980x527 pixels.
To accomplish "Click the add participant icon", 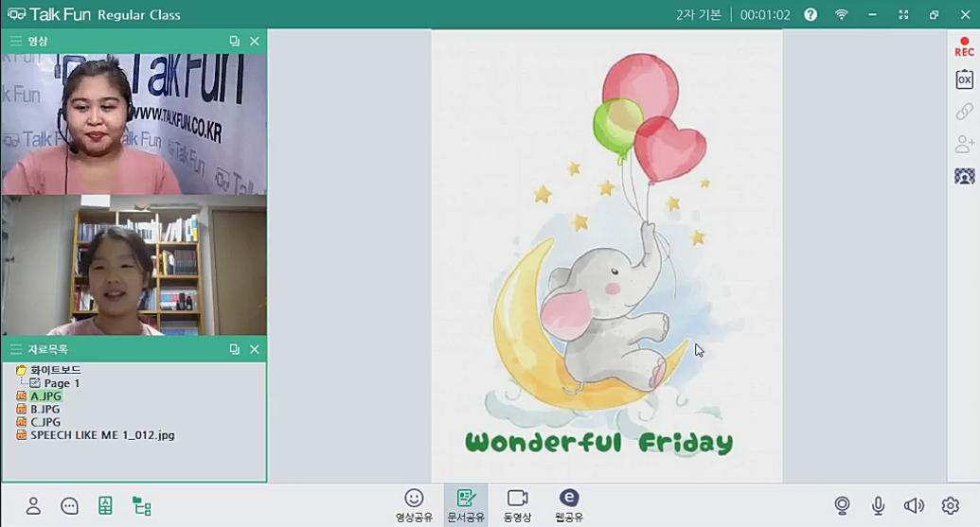I will pyautogui.click(x=964, y=144).
